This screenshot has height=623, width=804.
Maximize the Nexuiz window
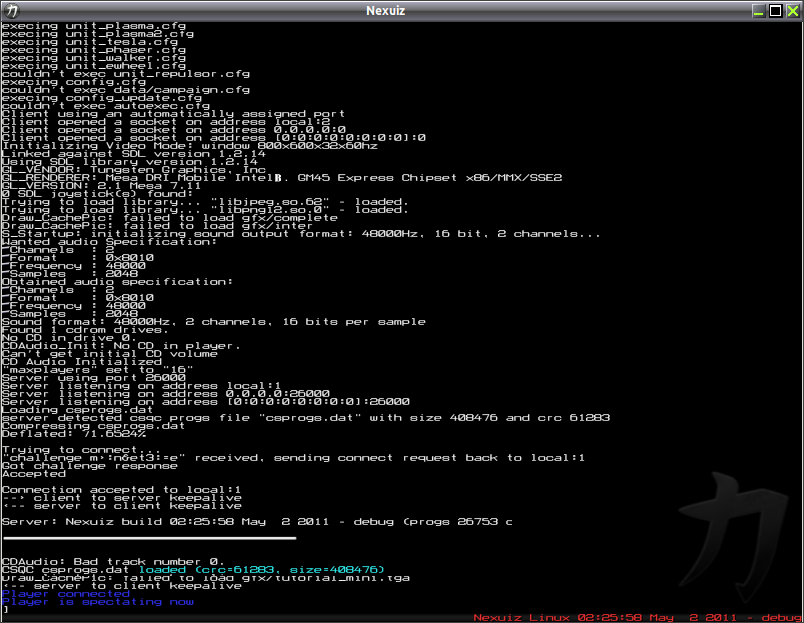775,11
